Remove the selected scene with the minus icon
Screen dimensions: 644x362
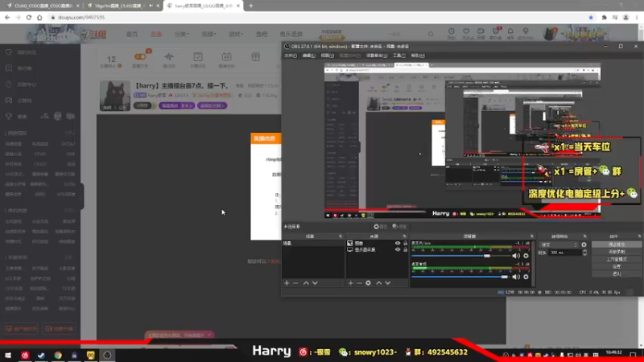(x=295, y=283)
